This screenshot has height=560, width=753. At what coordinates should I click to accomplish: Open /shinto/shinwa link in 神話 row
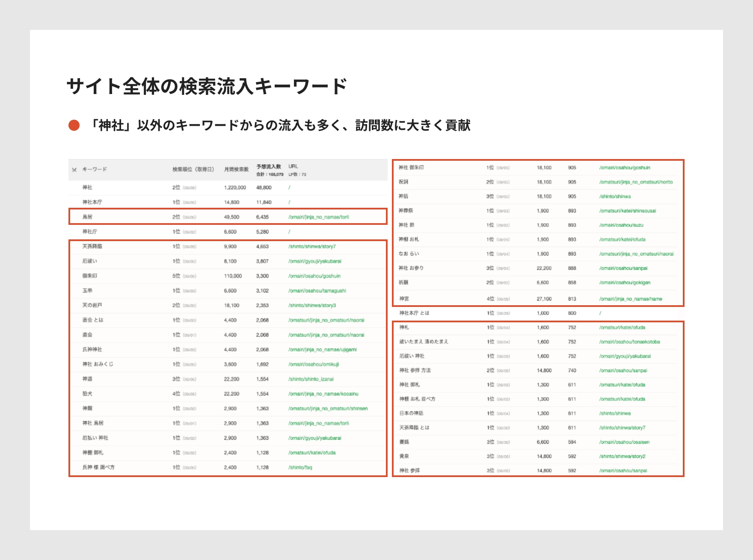coord(615,197)
